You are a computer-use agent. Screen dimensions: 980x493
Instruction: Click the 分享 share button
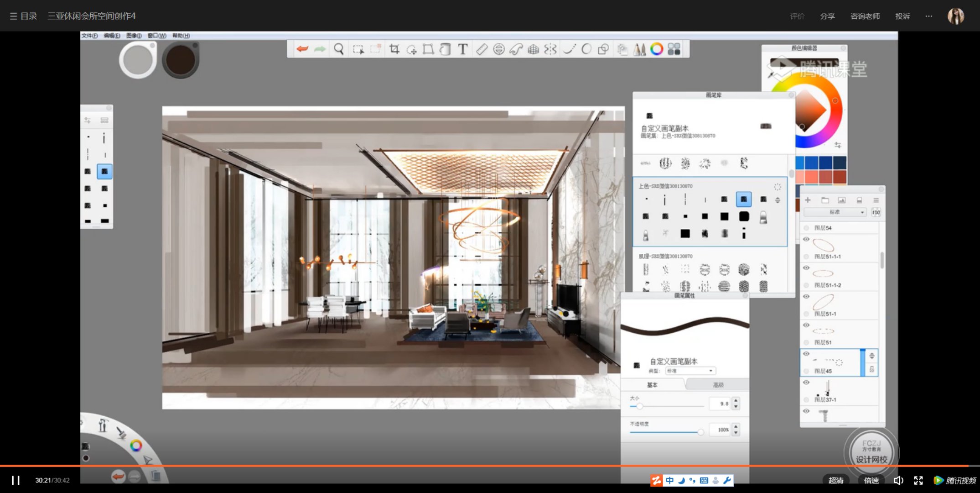(x=827, y=16)
